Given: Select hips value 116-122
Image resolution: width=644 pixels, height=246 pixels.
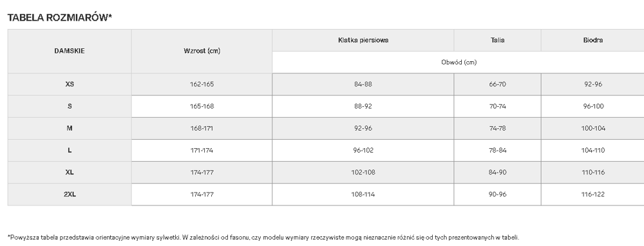Looking at the screenshot, I should pyautogui.click(x=592, y=194).
